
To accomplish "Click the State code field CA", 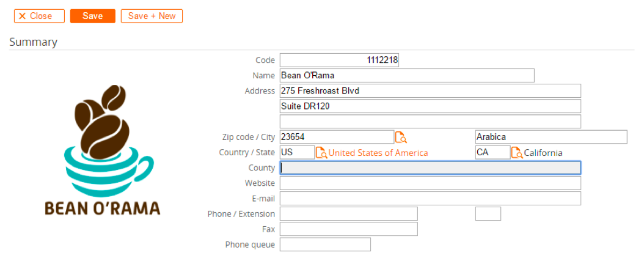I will coord(493,152).
